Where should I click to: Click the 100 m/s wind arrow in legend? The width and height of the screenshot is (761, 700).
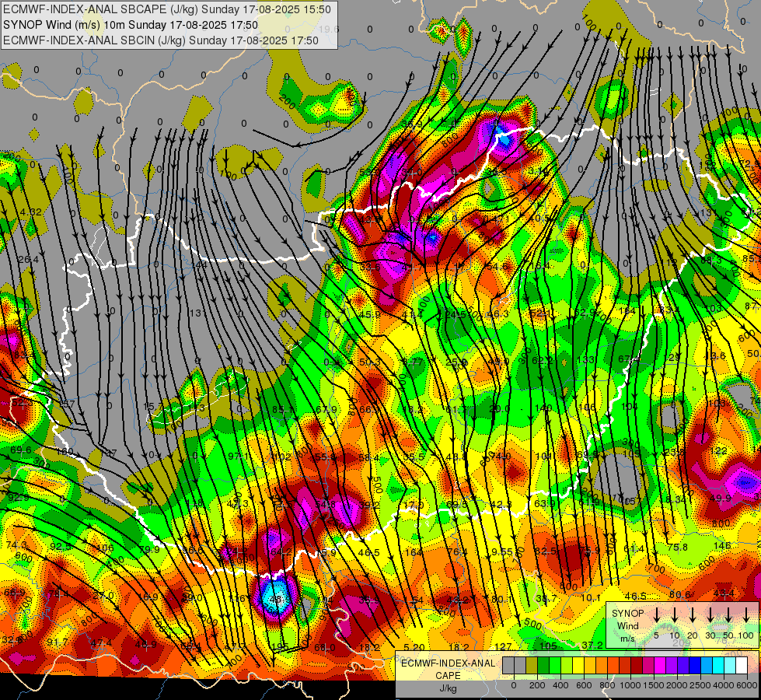tap(746, 615)
